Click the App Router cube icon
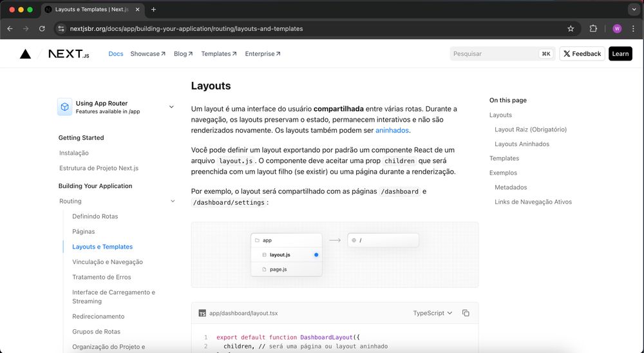Image resolution: width=644 pixels, height=353 pixels. click(65, 107)
